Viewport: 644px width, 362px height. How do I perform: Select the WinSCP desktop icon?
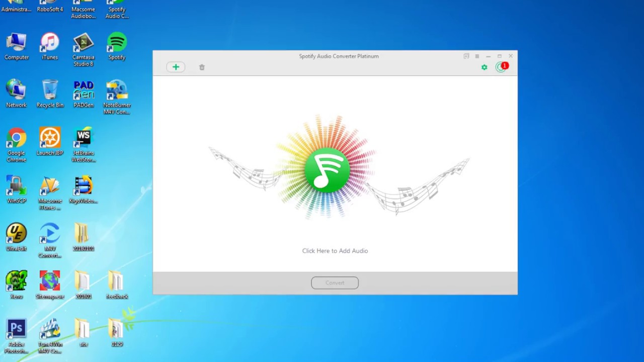coord(17,189)
